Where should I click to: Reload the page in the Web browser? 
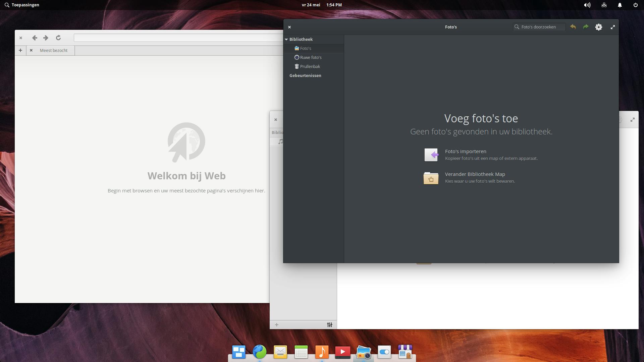point(58,38)
